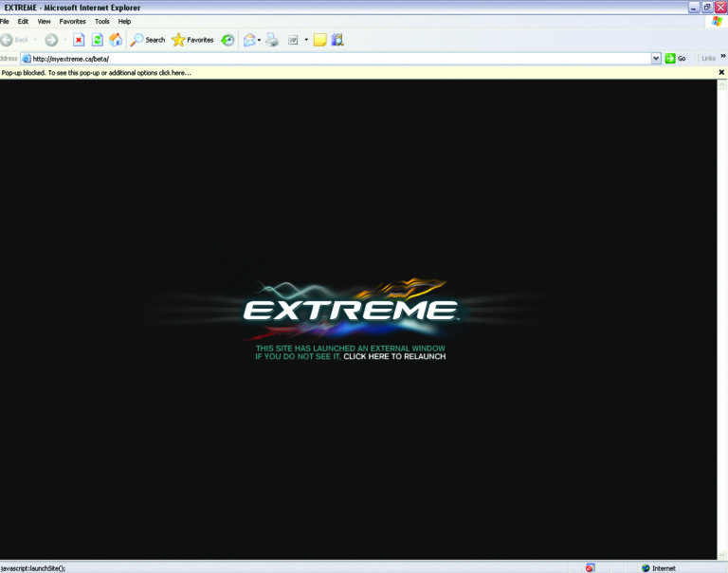Print page using the printer icon
Screen dimensions: 728x573
[273, 40]
